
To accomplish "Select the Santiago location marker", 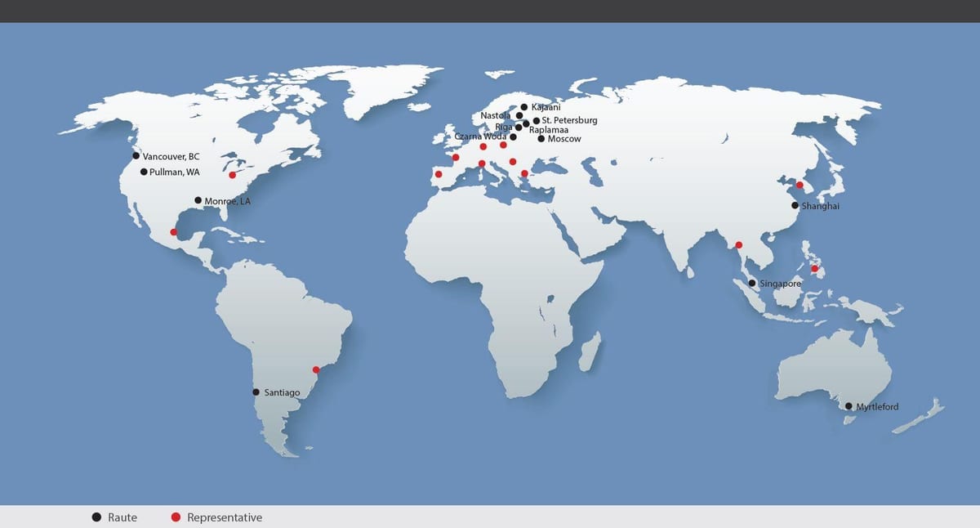I will 256,392.
